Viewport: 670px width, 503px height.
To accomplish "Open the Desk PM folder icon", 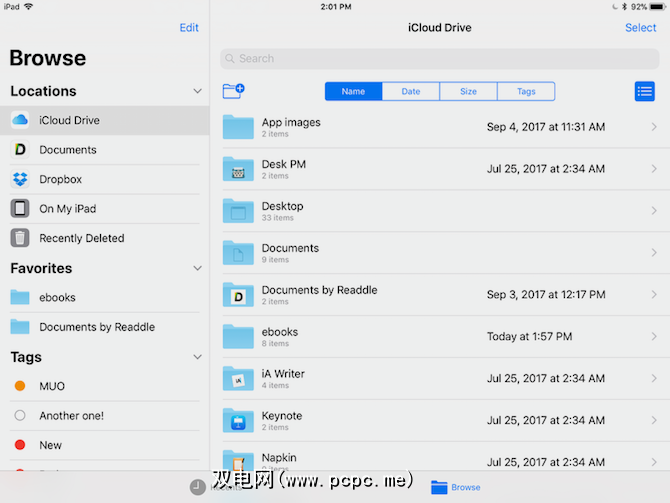I will (238, 169).
